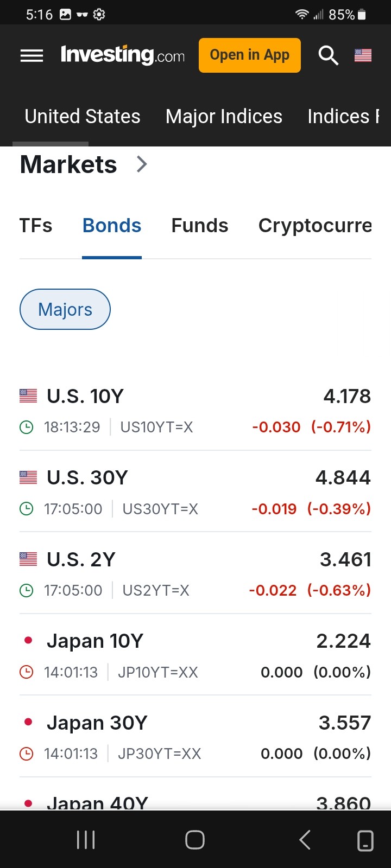The height and width of the screenshot is (868, 391).
Task: Tap the green clock icon for U.S. 10Y
Action: 26,427
